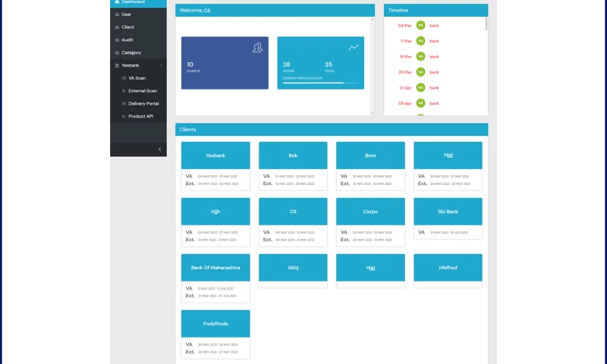Click the bank link for 25 Mar
This screenshot has height=364, width=607.
coord(434,72)
